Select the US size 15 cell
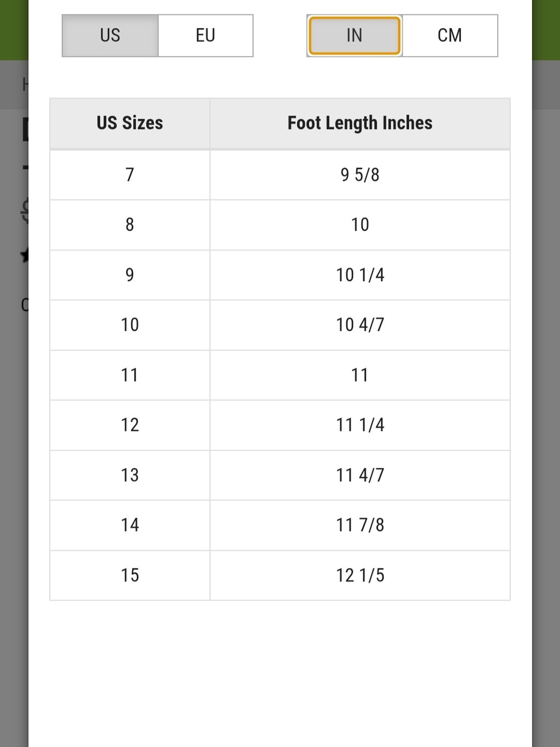 point(130,576)
